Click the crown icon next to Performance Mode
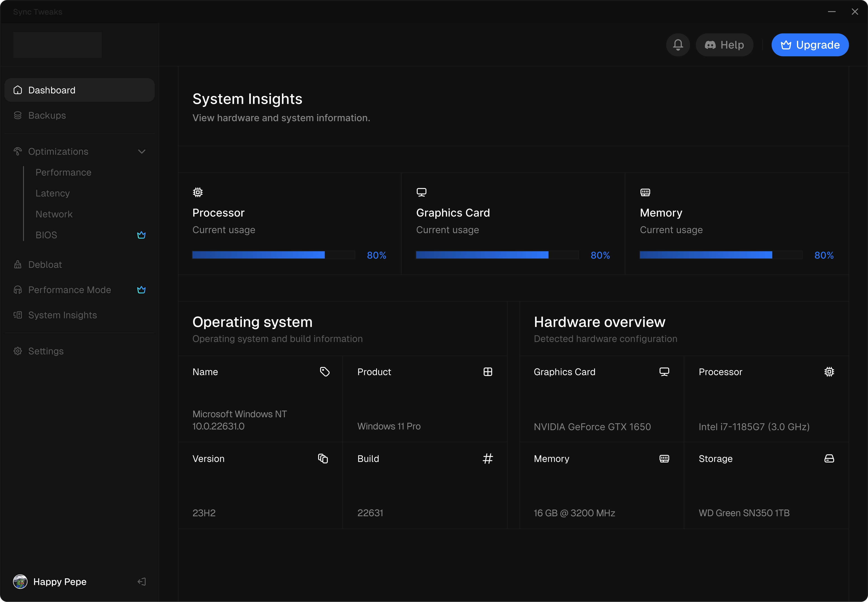Image resolution: width=868 pixels, height=602 pixels. pos(142,290)
